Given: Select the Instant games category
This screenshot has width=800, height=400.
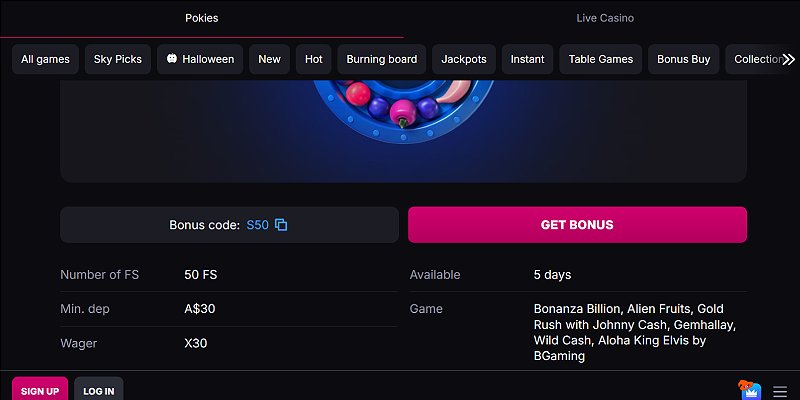Looking at the screenshot, I should 527,59.
